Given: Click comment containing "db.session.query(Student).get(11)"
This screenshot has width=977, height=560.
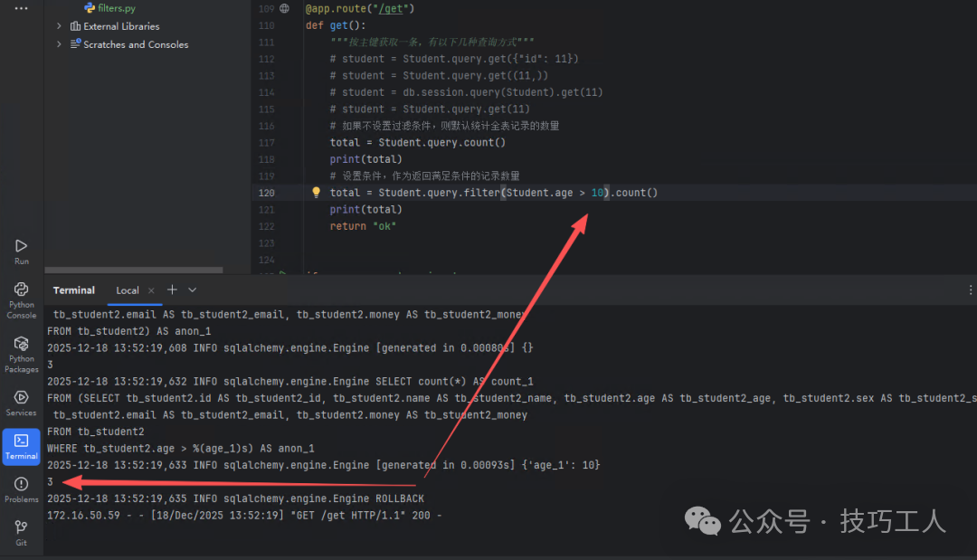Looking at the screenshot, I should pos(466,92).
